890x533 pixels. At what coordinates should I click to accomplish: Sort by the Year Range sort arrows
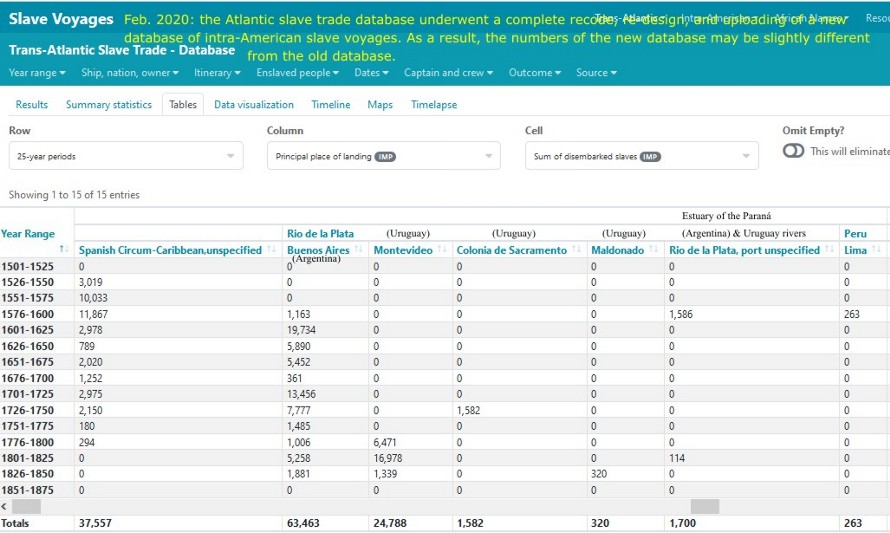point(64,249)
